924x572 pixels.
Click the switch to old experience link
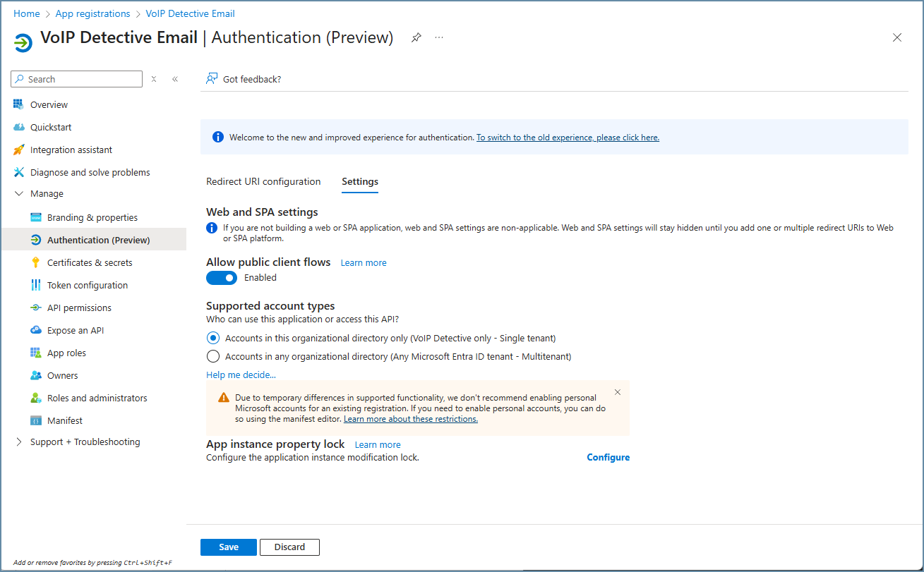568,138
